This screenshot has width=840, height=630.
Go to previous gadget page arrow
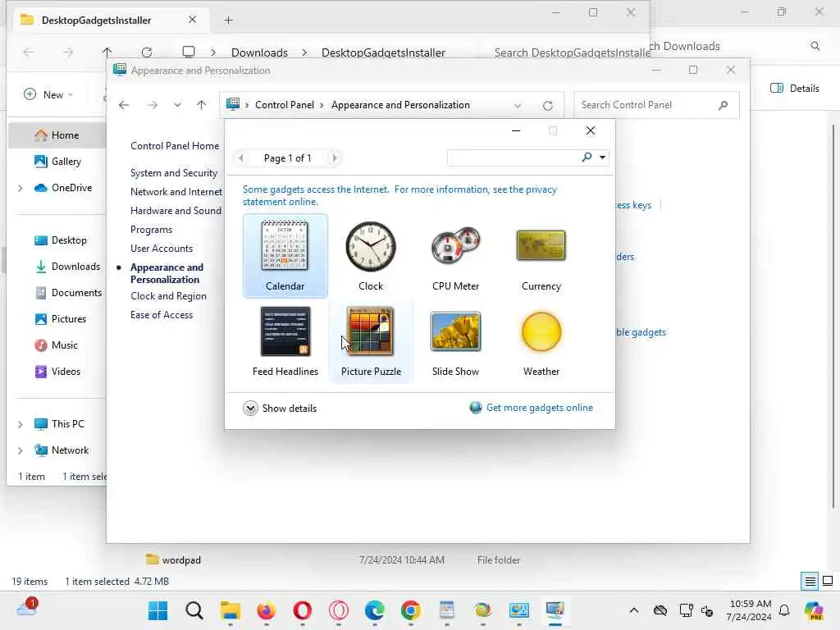coord(241,158)
